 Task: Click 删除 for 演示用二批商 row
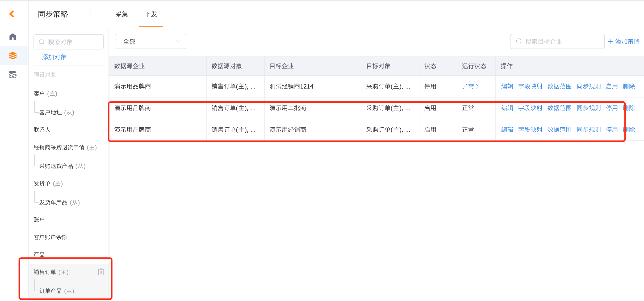pyautogui.click(x=628, y=108)
